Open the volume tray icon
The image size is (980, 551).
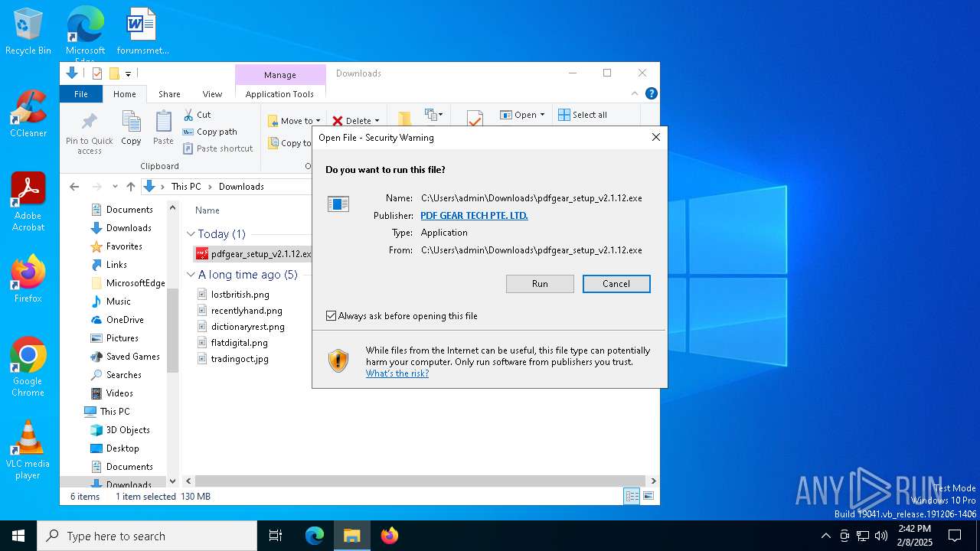(x=881, y=536)
